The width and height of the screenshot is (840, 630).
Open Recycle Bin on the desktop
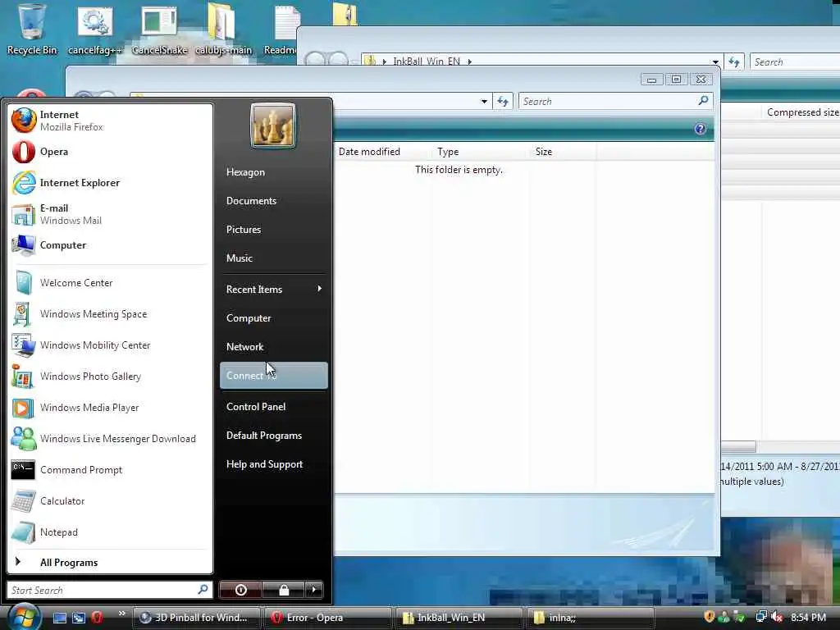click(x=32, y=29)
